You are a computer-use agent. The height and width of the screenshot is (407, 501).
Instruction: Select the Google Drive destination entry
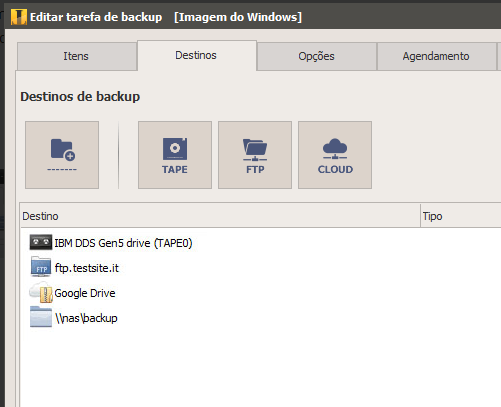[85, 293]
